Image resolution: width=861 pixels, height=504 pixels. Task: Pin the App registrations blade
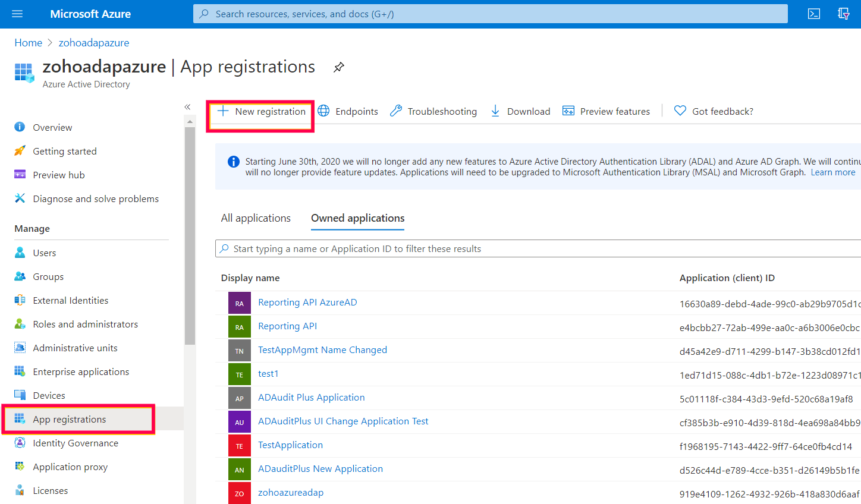339,67
